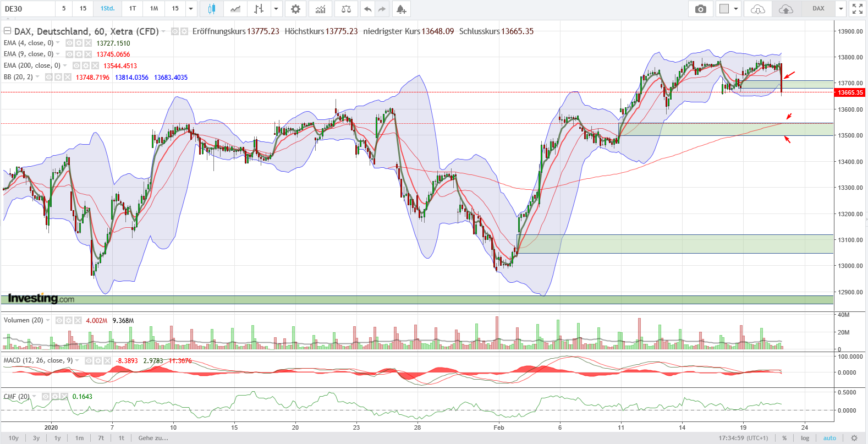The height and width of the screenshot is (444, 868).
Task: Remove Bollinger Bands indicator
Action: [x=68, y=77]
